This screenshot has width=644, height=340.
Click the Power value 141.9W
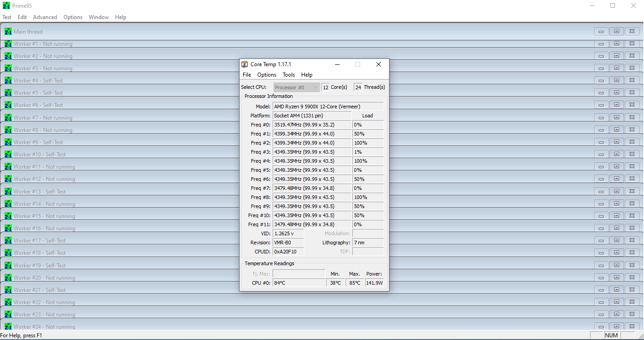(x=374, y=283)
